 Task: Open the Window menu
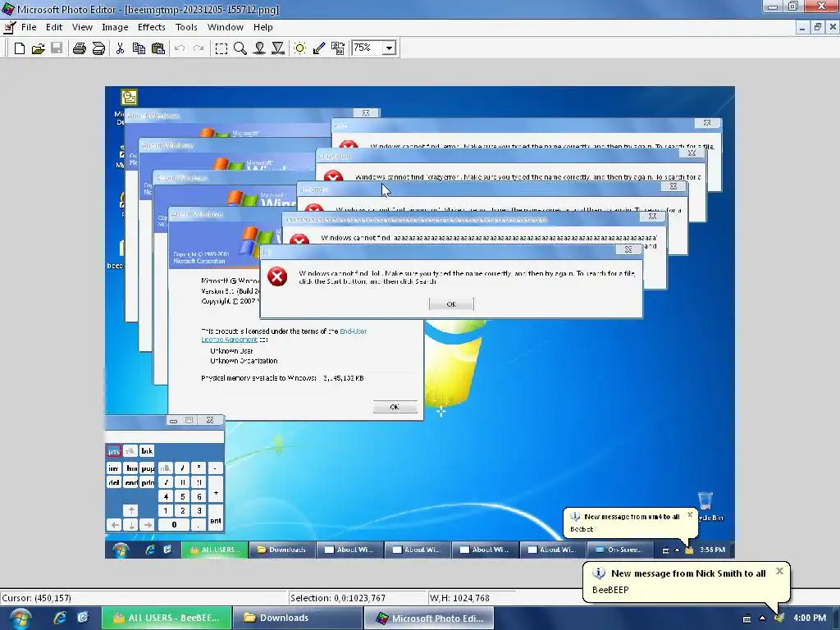point(225,27)
